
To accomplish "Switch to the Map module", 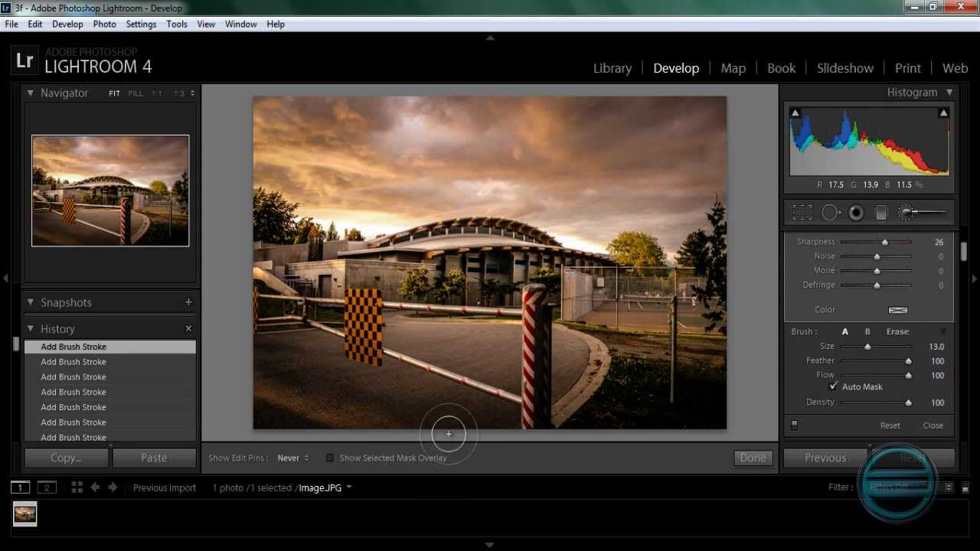I will [733, 68].
